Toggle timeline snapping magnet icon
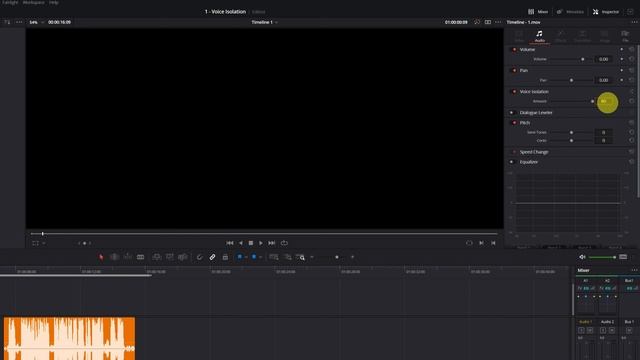Viewport: 640px width, 360px height. tap(199, 257)
